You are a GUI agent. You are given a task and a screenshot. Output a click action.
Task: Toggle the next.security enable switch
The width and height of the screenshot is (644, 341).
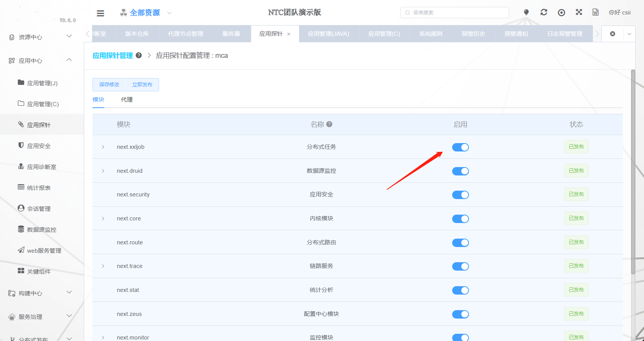[x=460, y=195]
